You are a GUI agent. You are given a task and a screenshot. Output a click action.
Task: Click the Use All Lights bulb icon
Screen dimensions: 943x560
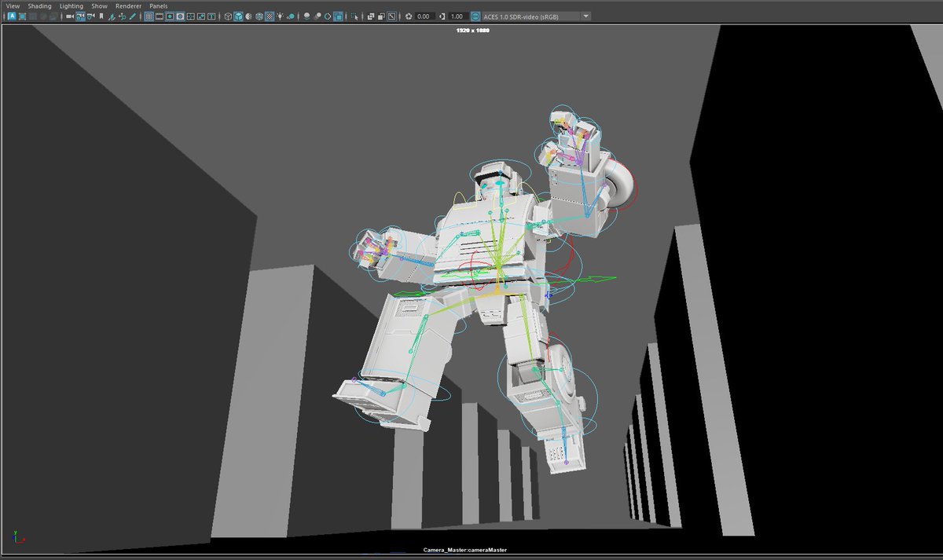[x=280, y=16]
